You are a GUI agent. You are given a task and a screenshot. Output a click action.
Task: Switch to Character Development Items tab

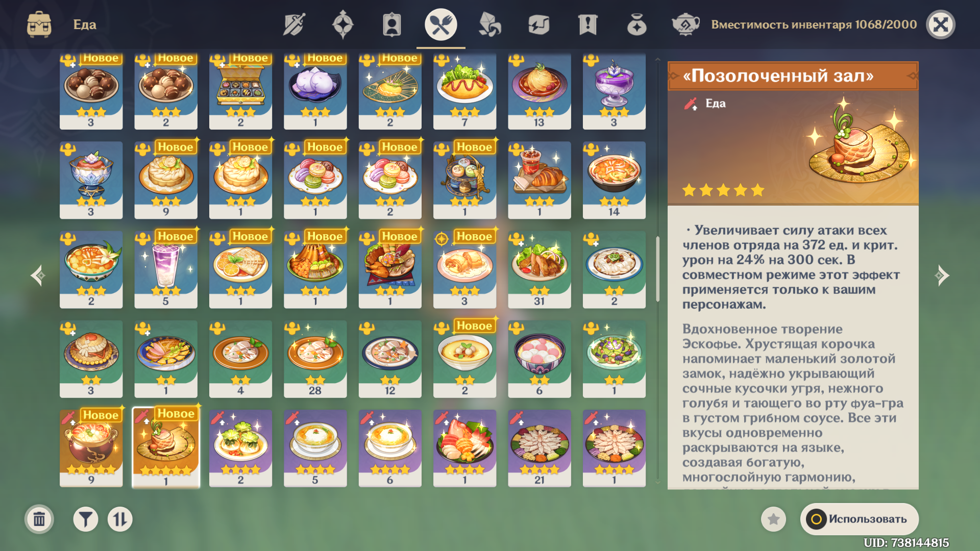tap(392, 24)
